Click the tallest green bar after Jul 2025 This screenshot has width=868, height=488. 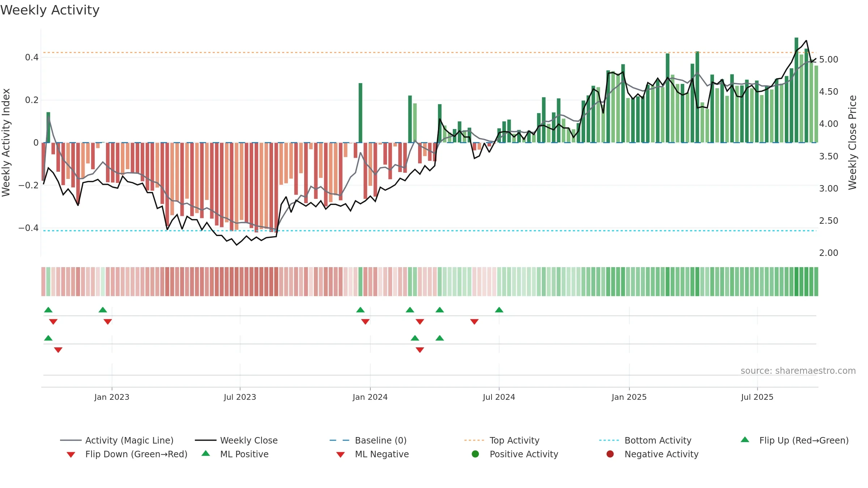[x=796, y=90]
